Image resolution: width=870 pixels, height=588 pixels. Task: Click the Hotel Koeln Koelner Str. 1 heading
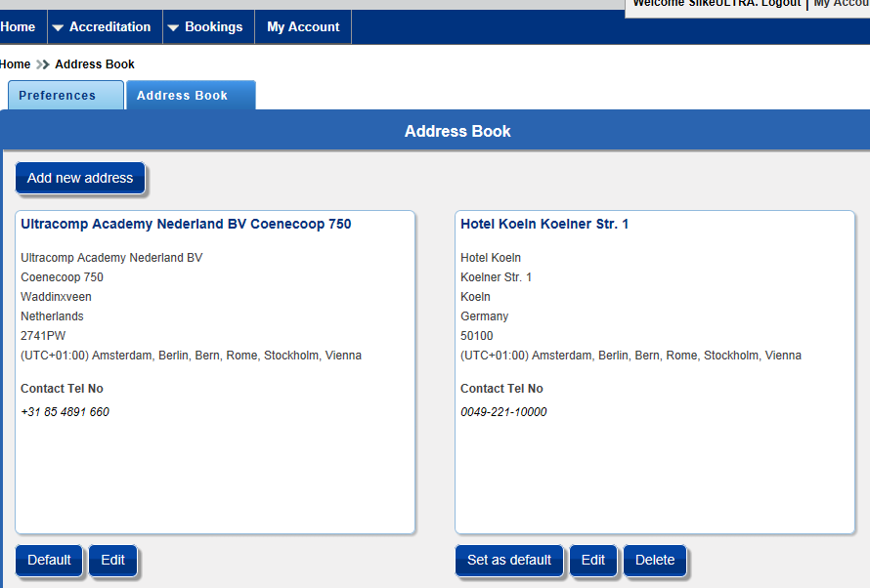(x=544, y=224)
